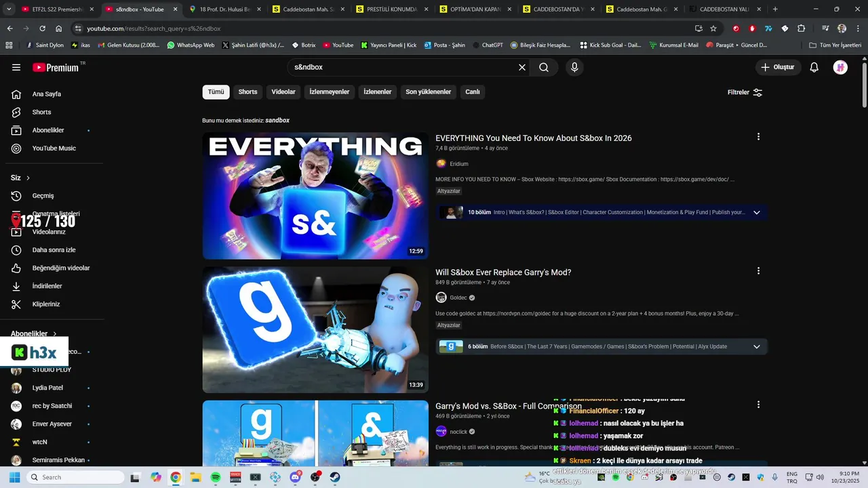
Task: Open the noclick channel link
Action: [458, 432]
